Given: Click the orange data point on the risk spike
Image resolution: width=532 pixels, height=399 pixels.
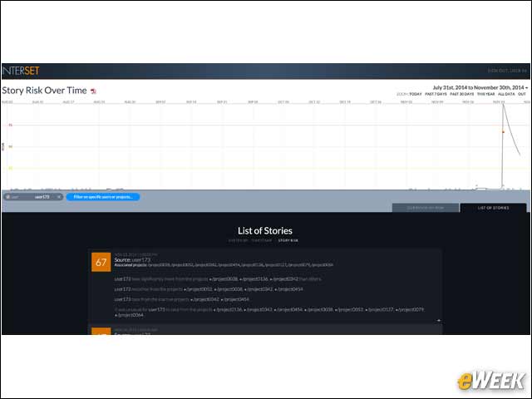Looking at the screenshot, I should 503,132.
